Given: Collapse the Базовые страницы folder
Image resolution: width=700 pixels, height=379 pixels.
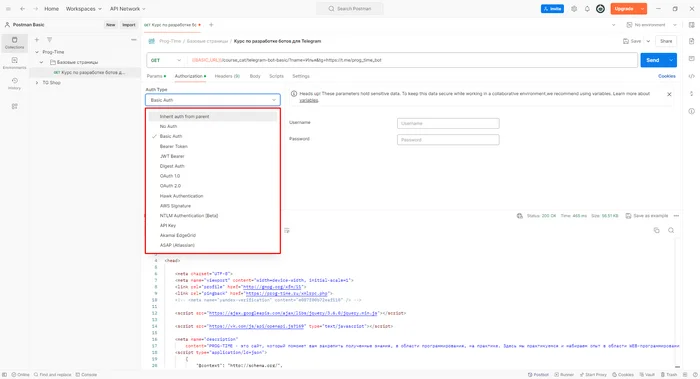Looking at the screenshot, I should click(42, 62).
